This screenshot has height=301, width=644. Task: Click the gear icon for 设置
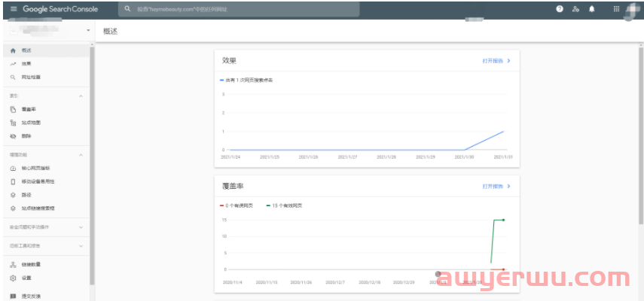coord(13,278)
